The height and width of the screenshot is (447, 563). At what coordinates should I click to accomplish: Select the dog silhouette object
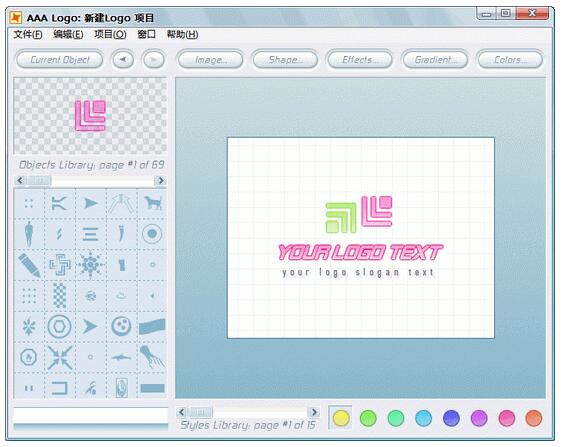point(153,203)
